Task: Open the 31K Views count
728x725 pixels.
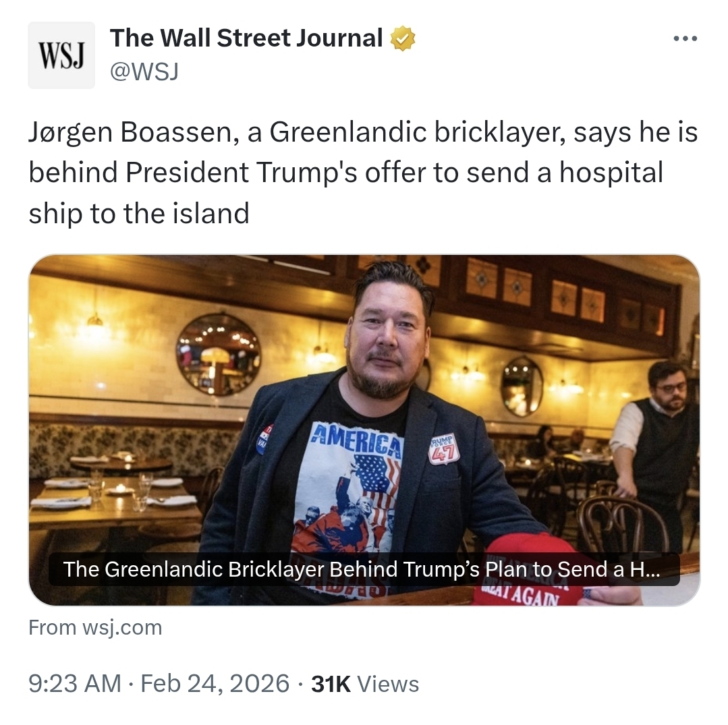Action: 365,684
